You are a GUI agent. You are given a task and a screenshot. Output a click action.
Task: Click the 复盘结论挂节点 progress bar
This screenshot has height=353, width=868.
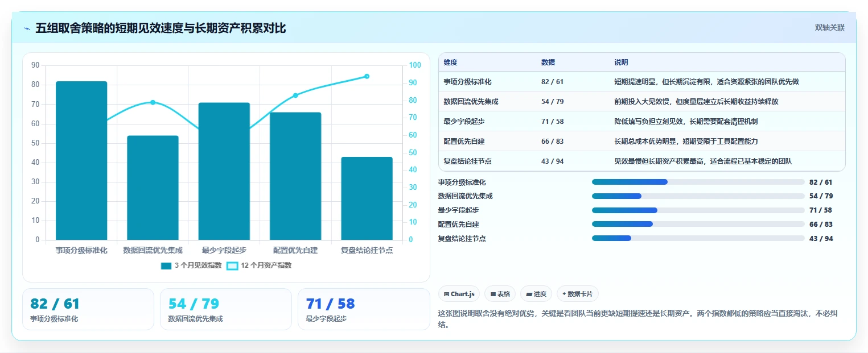point(698,238)
